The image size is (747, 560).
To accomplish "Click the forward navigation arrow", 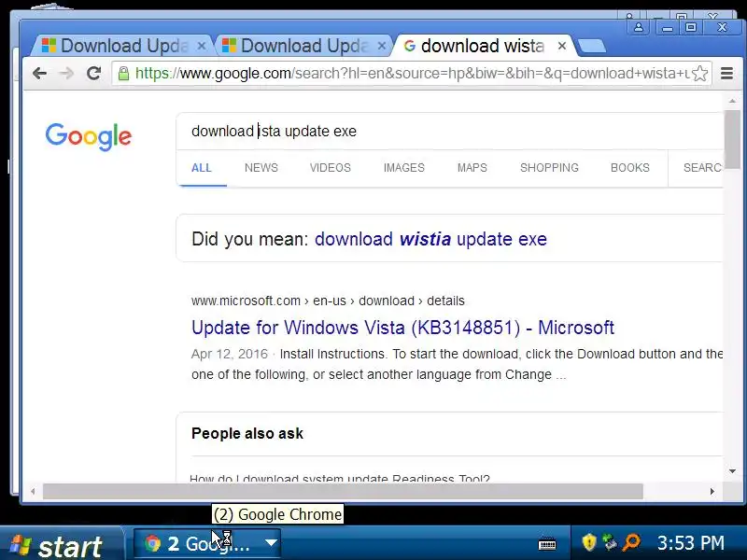I will (x=67, y=74).
